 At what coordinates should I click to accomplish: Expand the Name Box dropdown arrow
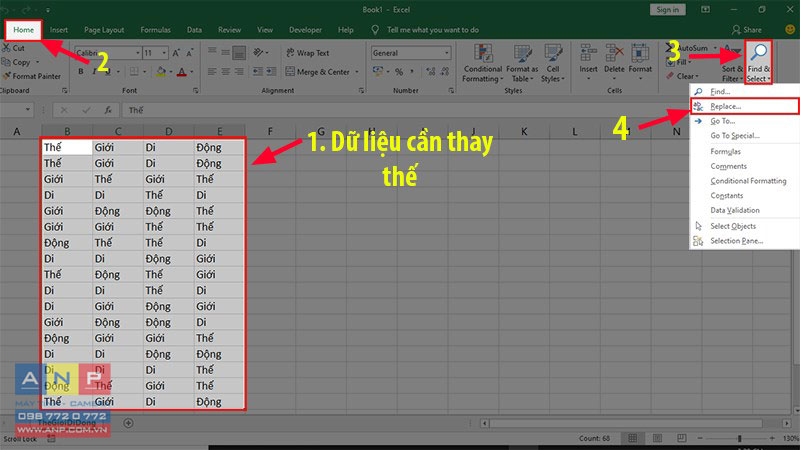28,110
